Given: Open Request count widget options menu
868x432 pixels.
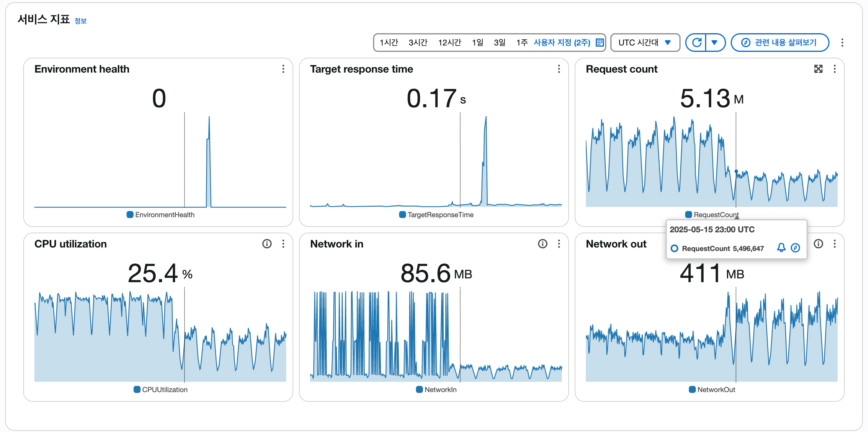Looking at the screenshot, I should coord(835,69).
